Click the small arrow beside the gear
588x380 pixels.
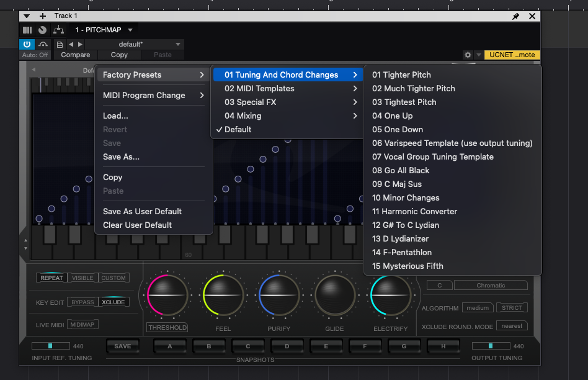tap(478, 55)
